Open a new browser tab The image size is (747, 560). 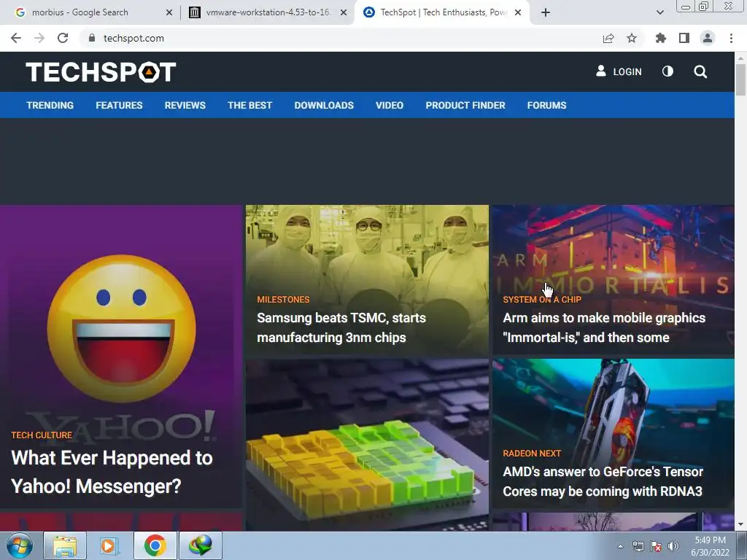(x=546, y=12)
